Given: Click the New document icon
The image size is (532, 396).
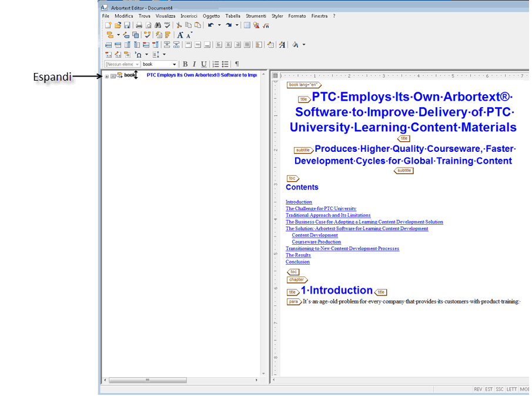Looking at the screenshot, I should coord(108,25).
